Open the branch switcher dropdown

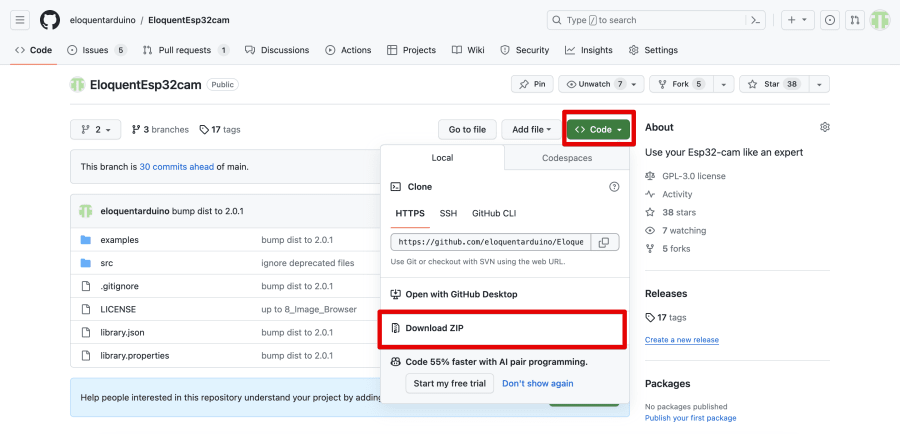pos(95,130)
